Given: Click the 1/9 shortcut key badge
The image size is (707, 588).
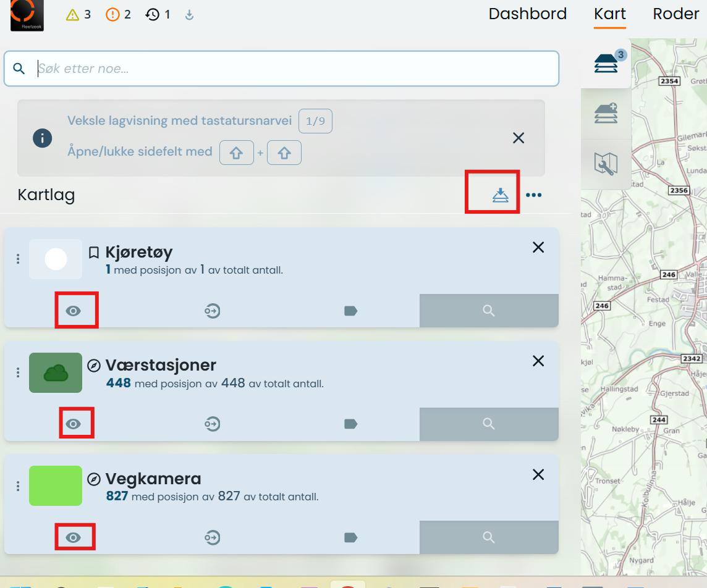Looking at the screenshot, I should pos(315,121).
